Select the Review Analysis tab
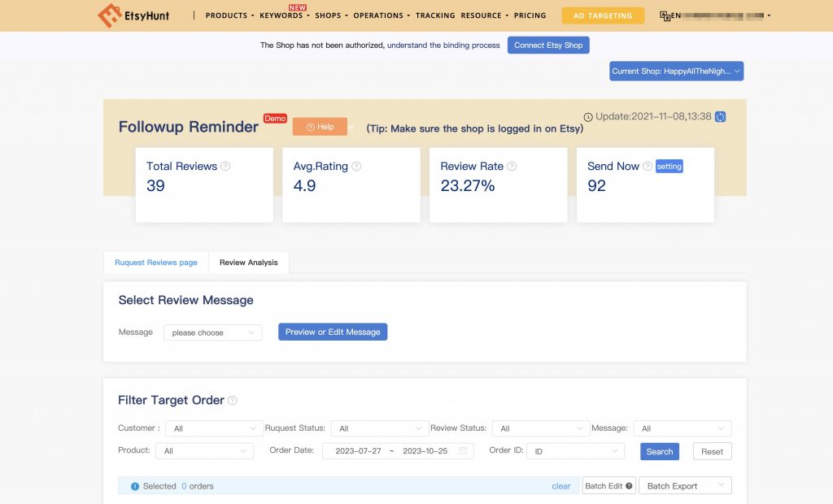Viewport: 833px width, 504px height. 248,262
